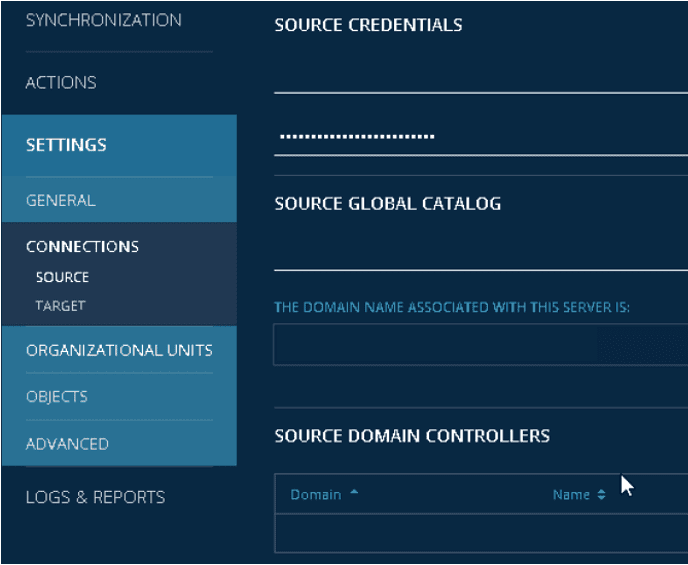Open the Synchronization section in sidebar
The image size is (688, 565).
click(103, 20)
